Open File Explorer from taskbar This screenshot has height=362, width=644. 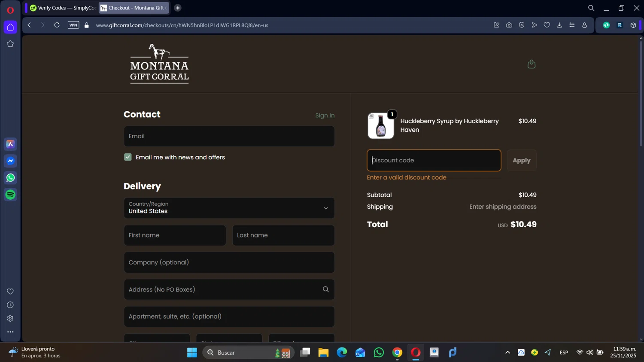pyautogui.click(x=323, y=353)
